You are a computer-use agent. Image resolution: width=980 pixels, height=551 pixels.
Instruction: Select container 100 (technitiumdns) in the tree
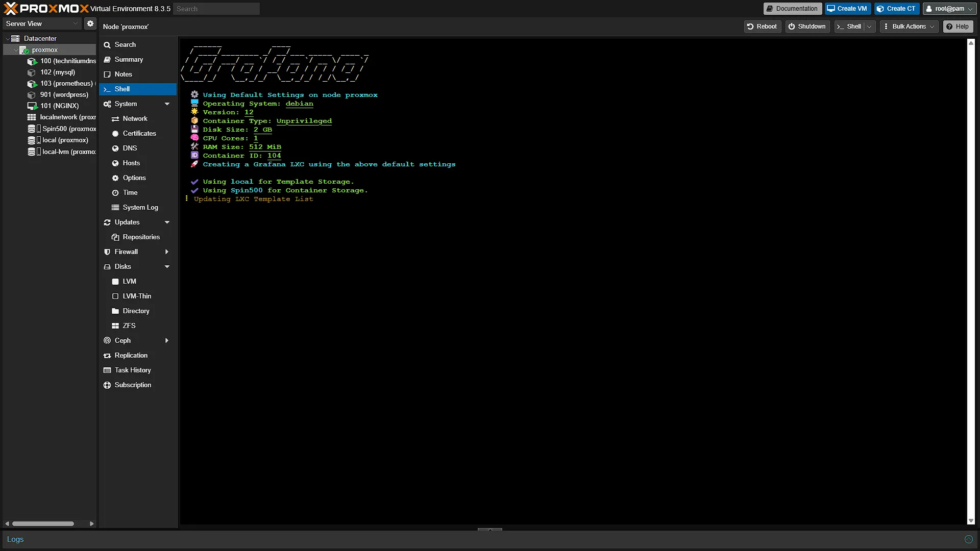[62, 61]
